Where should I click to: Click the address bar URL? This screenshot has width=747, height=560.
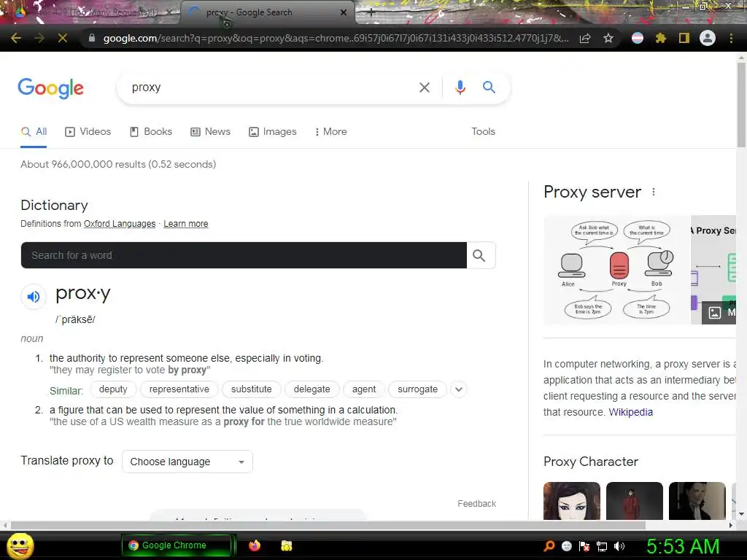(x=336, y=38)
